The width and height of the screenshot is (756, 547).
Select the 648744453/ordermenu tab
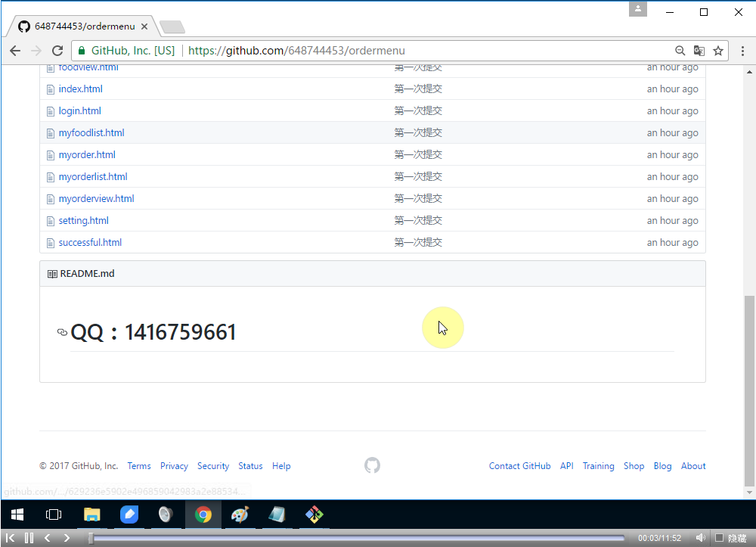pyautogui.click(x=82, y=26)
